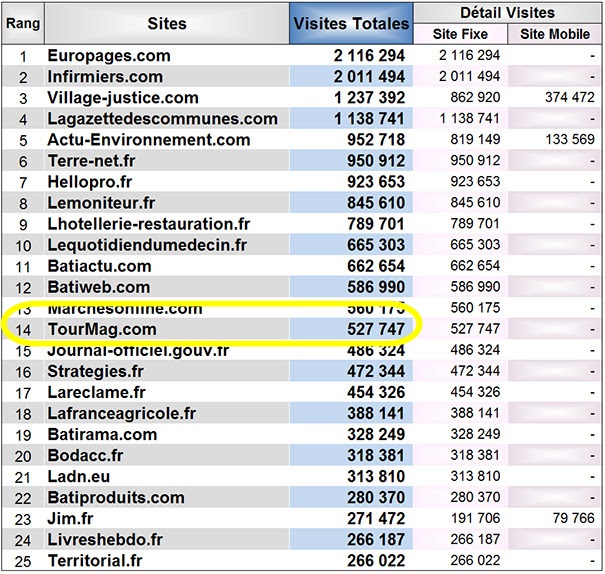Select Site Fixe value 486 324
This screenshot has height=574, width=605.
(x=475, y=350)
